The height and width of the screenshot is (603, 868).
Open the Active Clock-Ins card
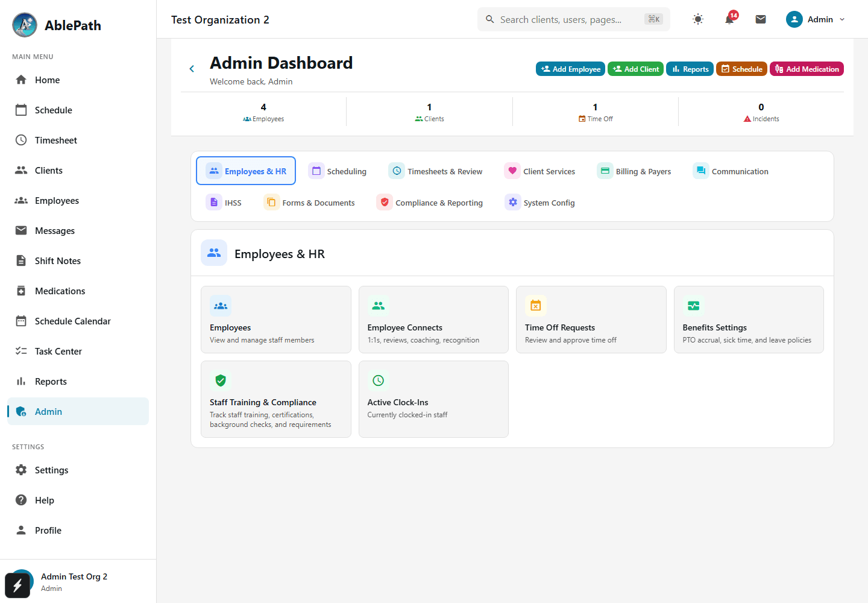point(433,399)
